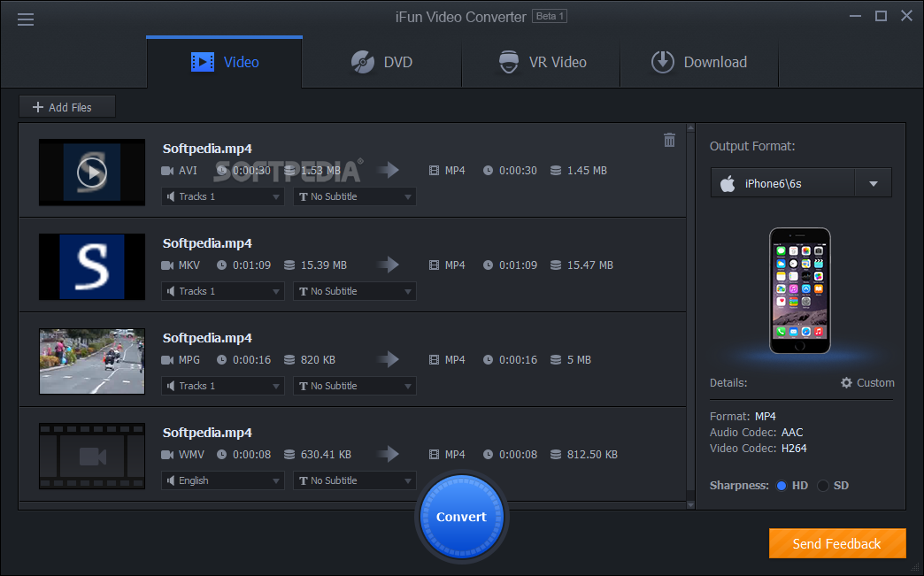Click Send Feedback button
The height and width of the screenshot is (576, 924).
tap(836, 543)
